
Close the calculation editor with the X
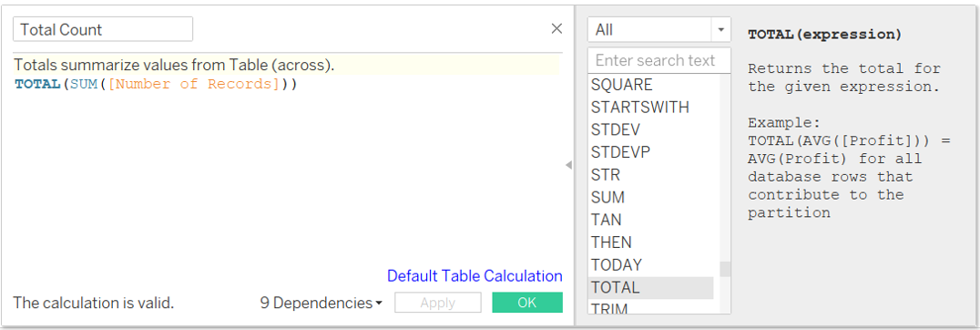[x=556, y=29]
